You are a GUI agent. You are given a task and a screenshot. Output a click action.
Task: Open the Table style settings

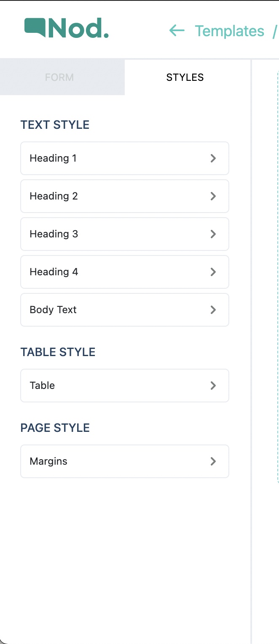125,386
